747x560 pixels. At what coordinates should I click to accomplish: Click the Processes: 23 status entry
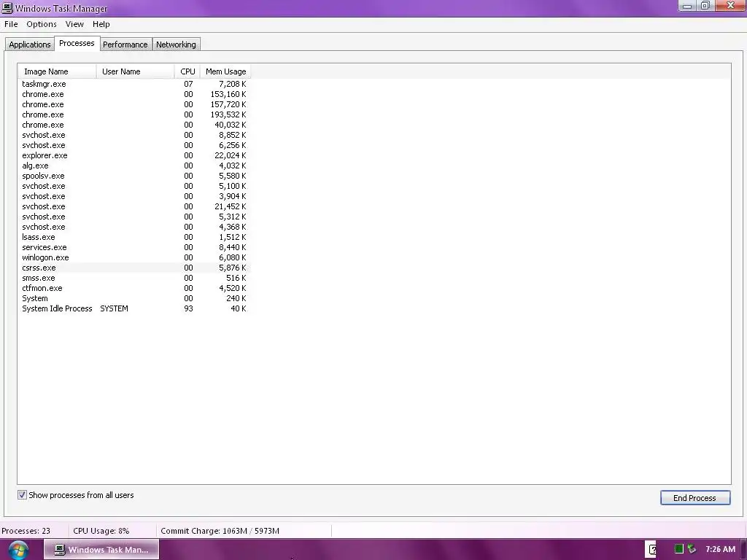pyautogui.click(x=26, y=531)
